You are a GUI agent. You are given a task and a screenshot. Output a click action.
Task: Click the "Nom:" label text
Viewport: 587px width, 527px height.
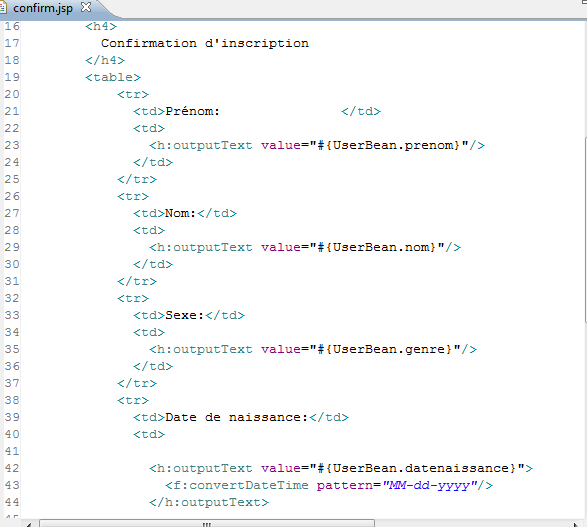click(180, 213)
